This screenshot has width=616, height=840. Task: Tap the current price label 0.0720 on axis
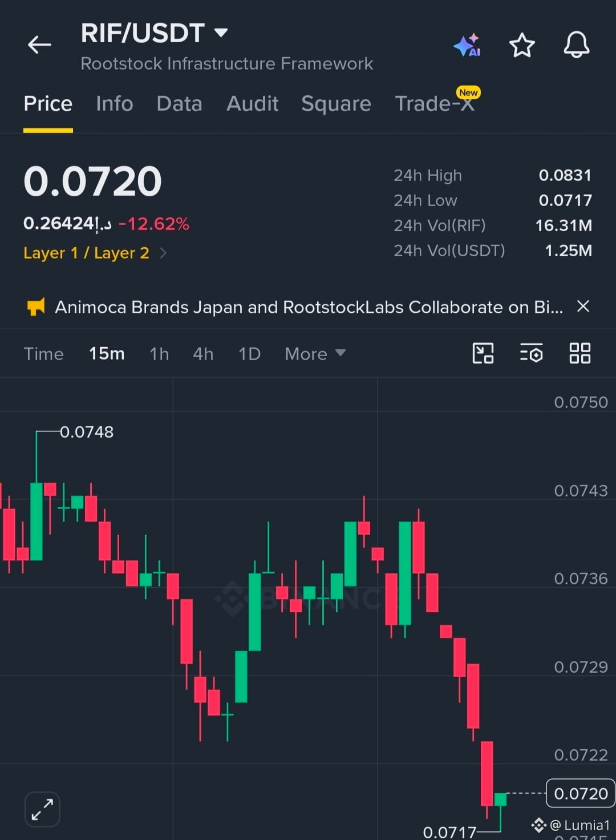(581, 793)
